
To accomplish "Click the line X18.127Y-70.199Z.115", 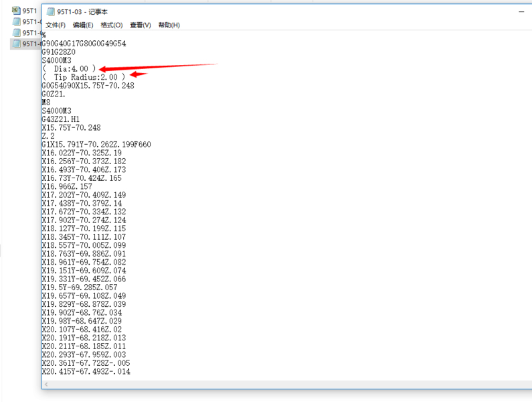I will (84, 228).
